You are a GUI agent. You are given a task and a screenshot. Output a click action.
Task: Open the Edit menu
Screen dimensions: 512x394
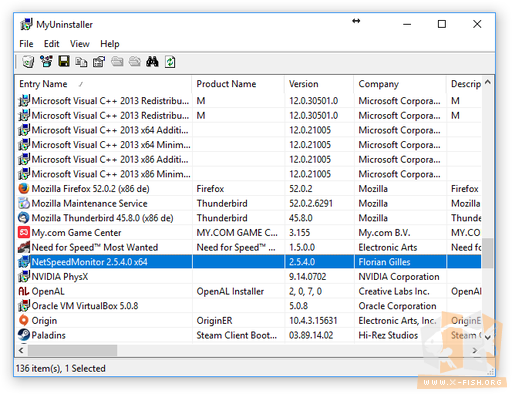pos(51,44)
